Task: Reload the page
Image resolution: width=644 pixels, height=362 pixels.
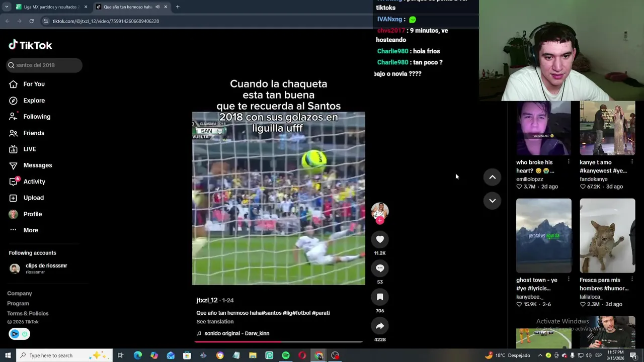Action: [31, 21]
